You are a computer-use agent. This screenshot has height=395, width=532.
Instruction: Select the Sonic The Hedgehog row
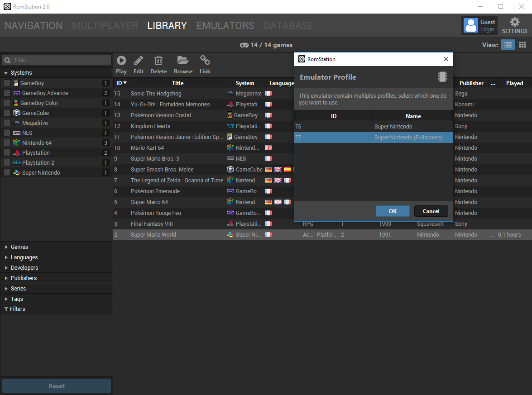point(204,94)
